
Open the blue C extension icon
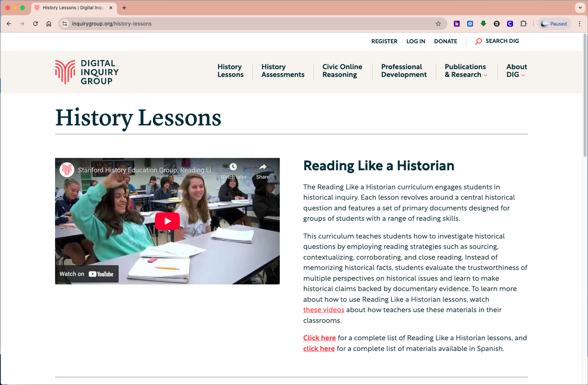[510, 24]
